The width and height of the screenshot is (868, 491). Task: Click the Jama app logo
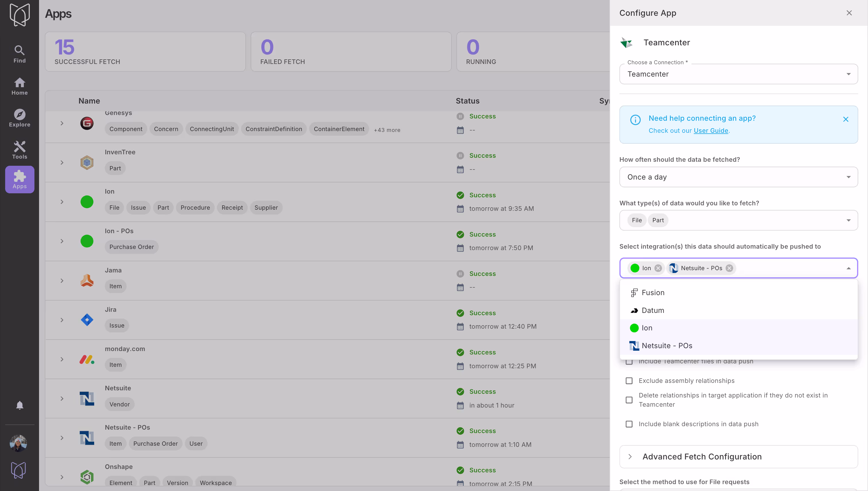(x=87, y=280)
